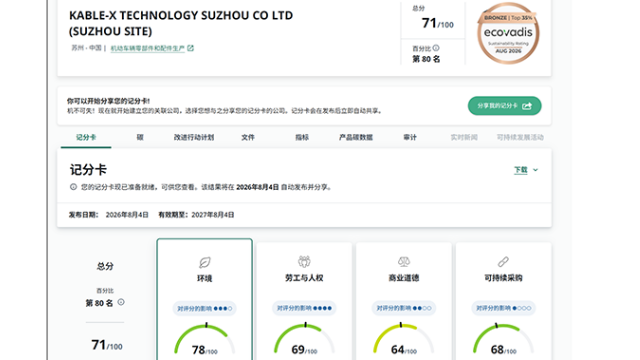Select the 劳工与人权 people icon
This screenshot has height=360, width=640.
[304, 261]
